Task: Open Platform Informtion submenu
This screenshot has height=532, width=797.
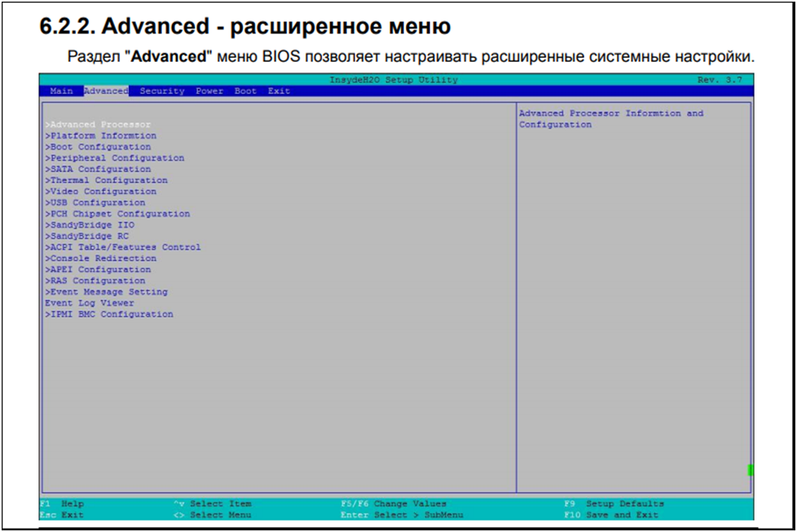Action: pos(100,136)
